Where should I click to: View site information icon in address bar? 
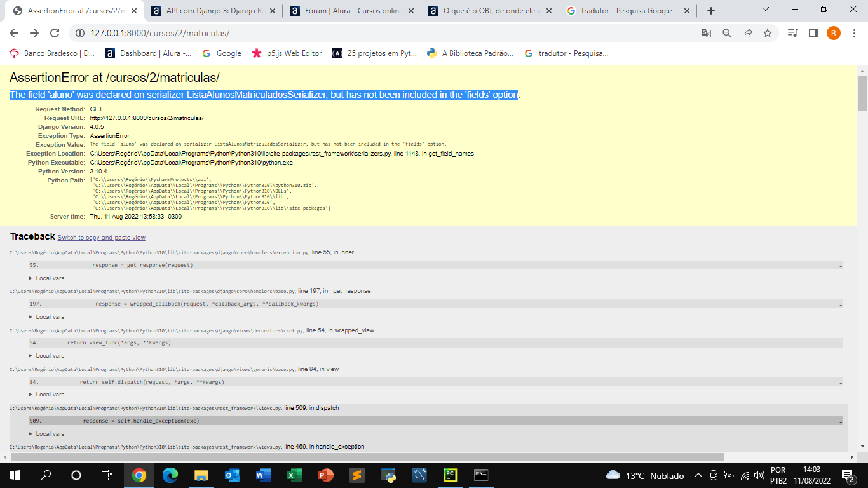(x=79, y=33)
